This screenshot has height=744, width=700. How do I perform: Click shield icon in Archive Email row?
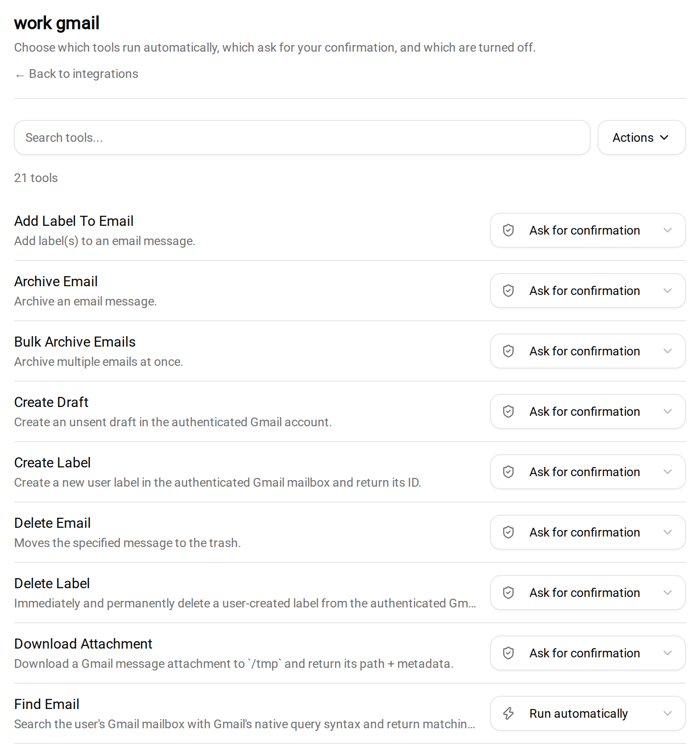pyautogui.click(x=508, y=291)
